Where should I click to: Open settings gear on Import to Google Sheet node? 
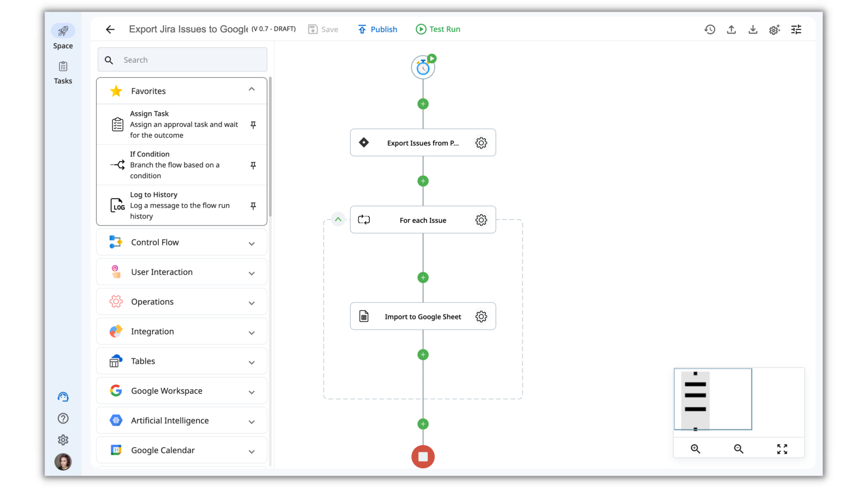click(x=481, y=316)
